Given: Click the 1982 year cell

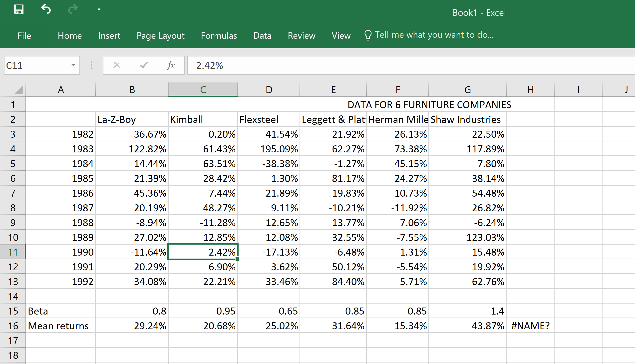Looking at the screenshot, I should point(61,134).
